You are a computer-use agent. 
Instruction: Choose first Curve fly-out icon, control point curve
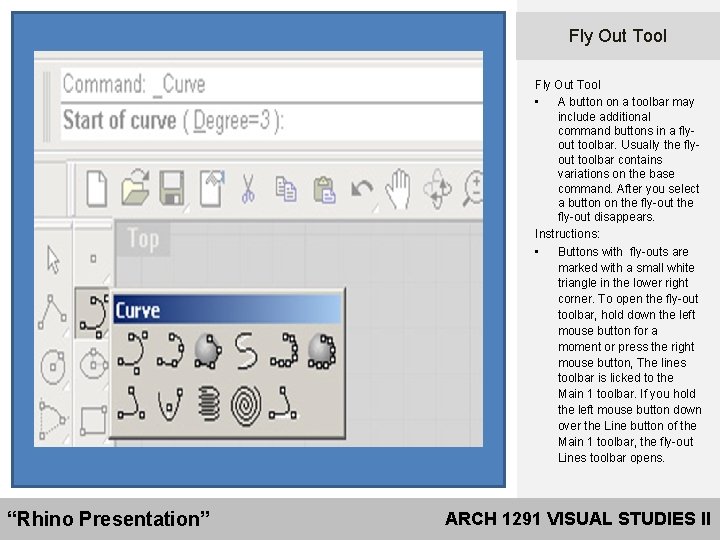133,353
